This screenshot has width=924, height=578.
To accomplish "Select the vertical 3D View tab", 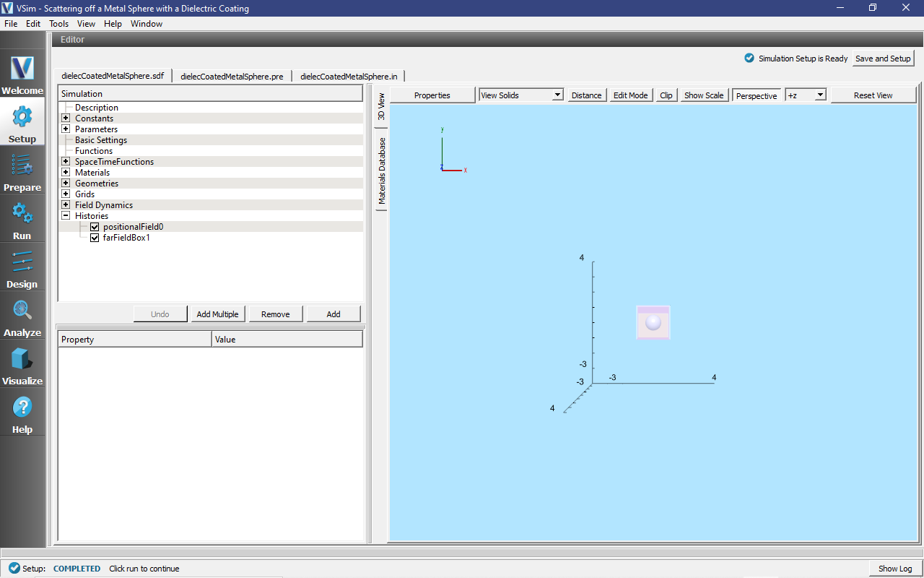I will click(x=382, y=106).
